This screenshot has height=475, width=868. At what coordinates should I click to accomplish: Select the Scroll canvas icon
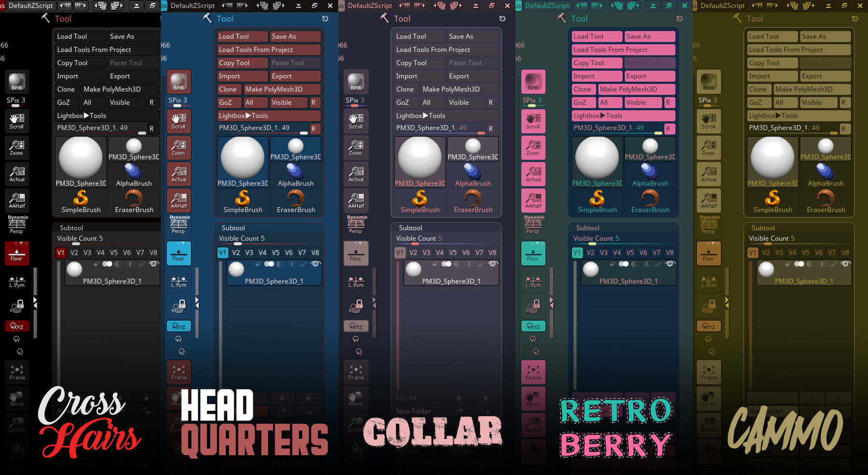coord(16,121)
